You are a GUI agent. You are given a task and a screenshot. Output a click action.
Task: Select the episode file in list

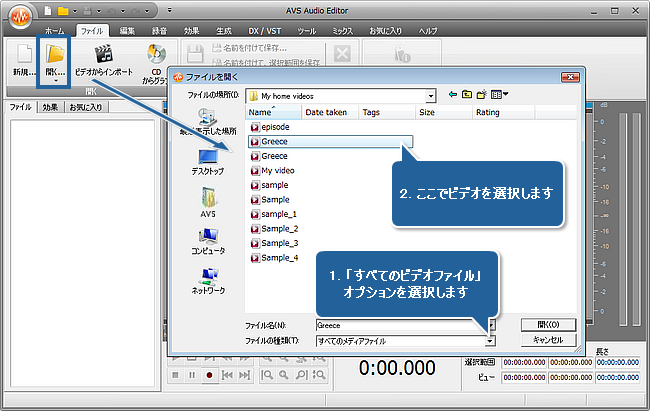(x=270, y=127)
